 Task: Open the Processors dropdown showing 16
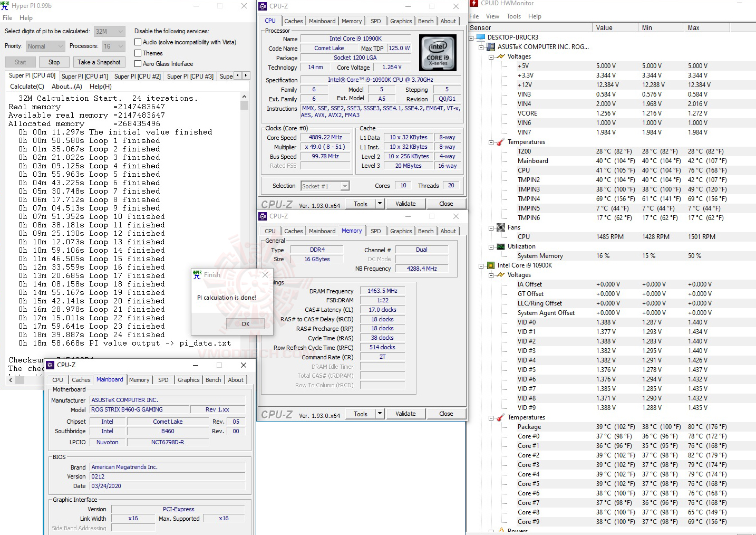pyautogui.click(x=113, y=46)
